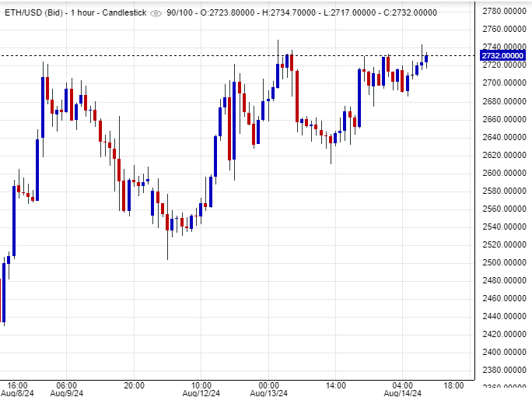This screenshot has width=532, height=397.
Task: Toggle the eye visibility icon in chart header
Action: coord(156,12)
